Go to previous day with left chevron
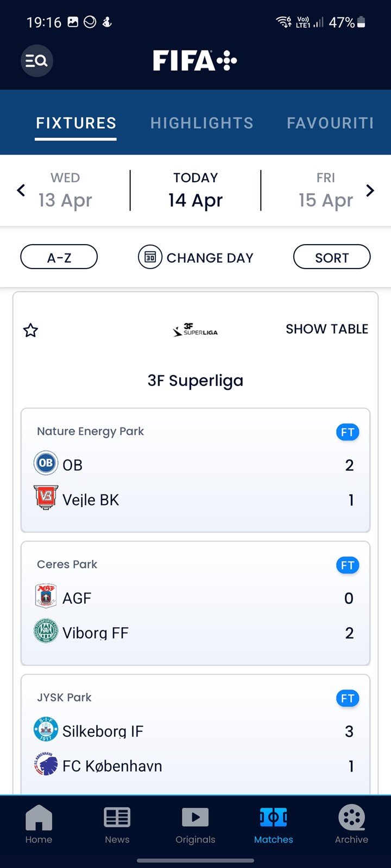The image size is (391, 868). [x=21, y=190]
